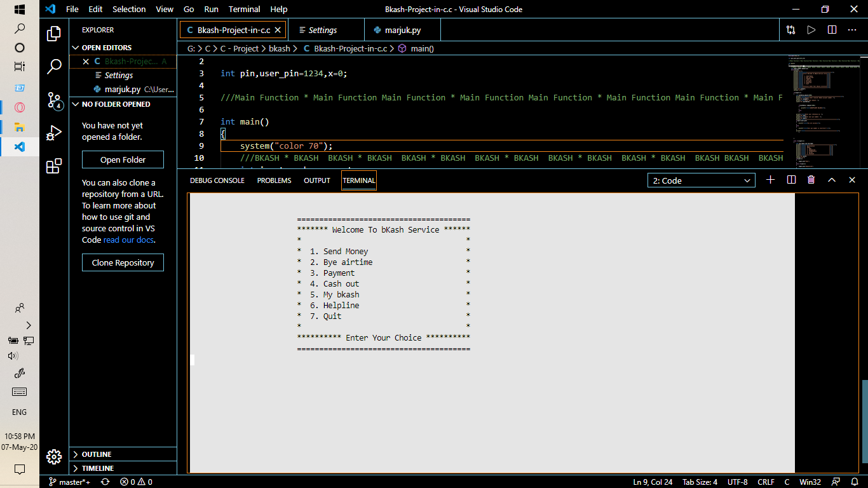This screenshot has height=488, width=868.
Task: Open editor More Actions ellipsis
Action: tap(852, 30)
